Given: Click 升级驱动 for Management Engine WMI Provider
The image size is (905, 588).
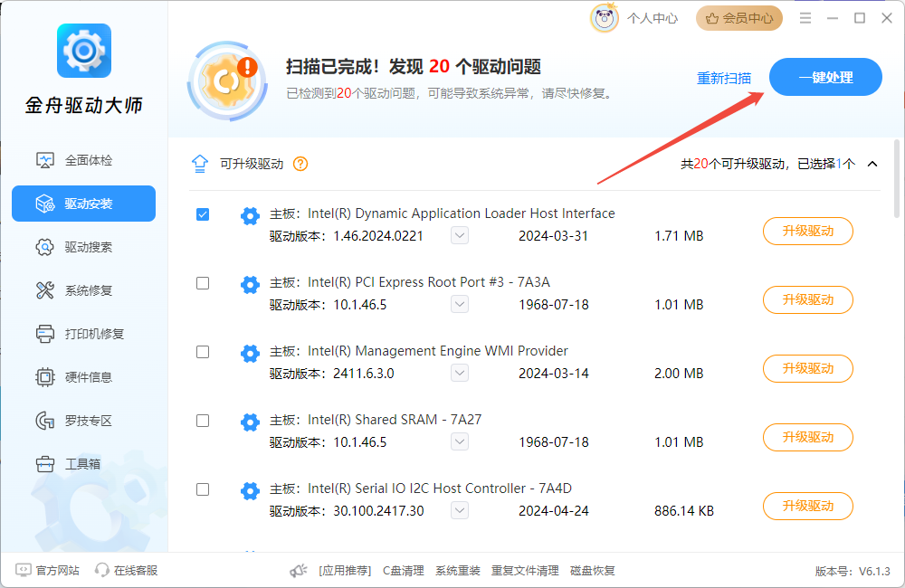Looking at the screenshot, I should [808, 368].
